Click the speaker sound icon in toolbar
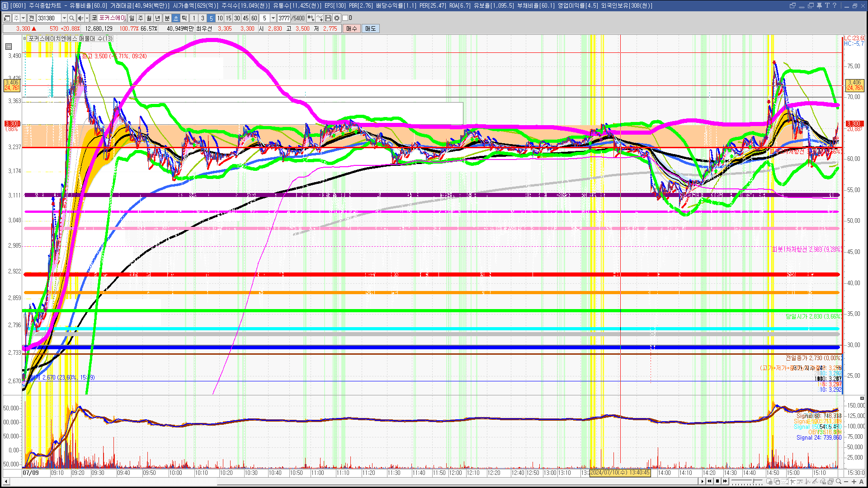This screenshot has height=488, width=868. point(80,18)
